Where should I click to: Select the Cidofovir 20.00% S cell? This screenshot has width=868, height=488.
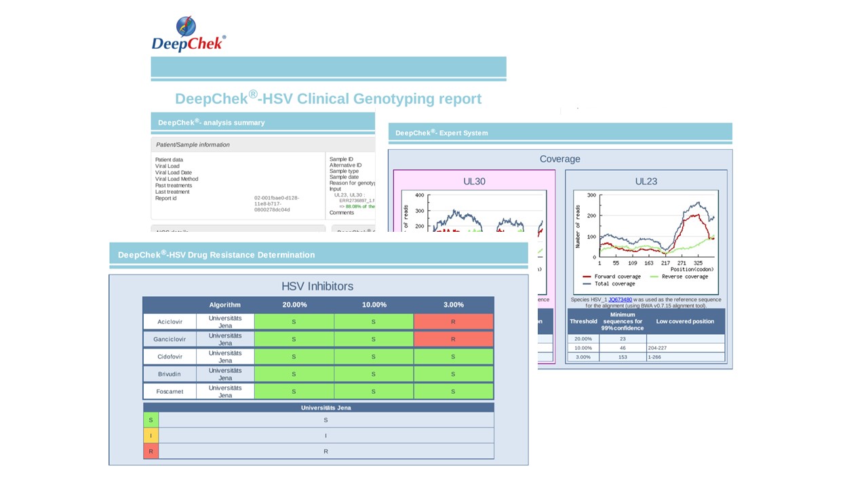click(294, 357)
